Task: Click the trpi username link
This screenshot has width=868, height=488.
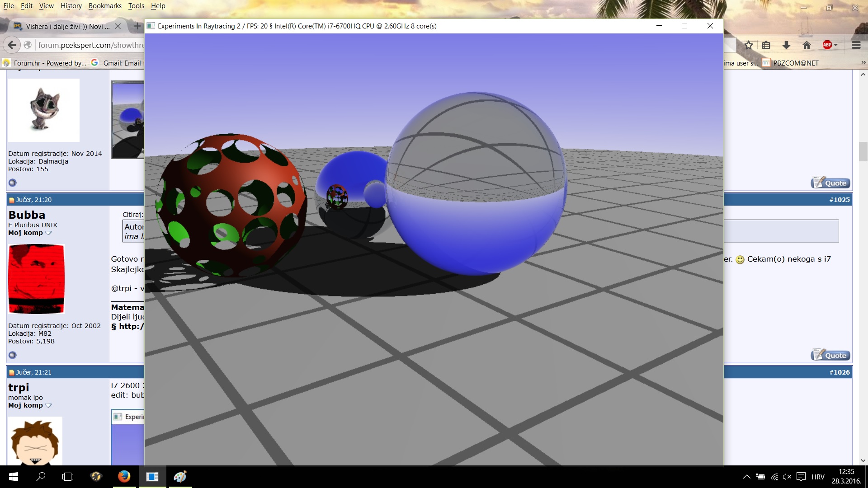Action: pos(19,388)
